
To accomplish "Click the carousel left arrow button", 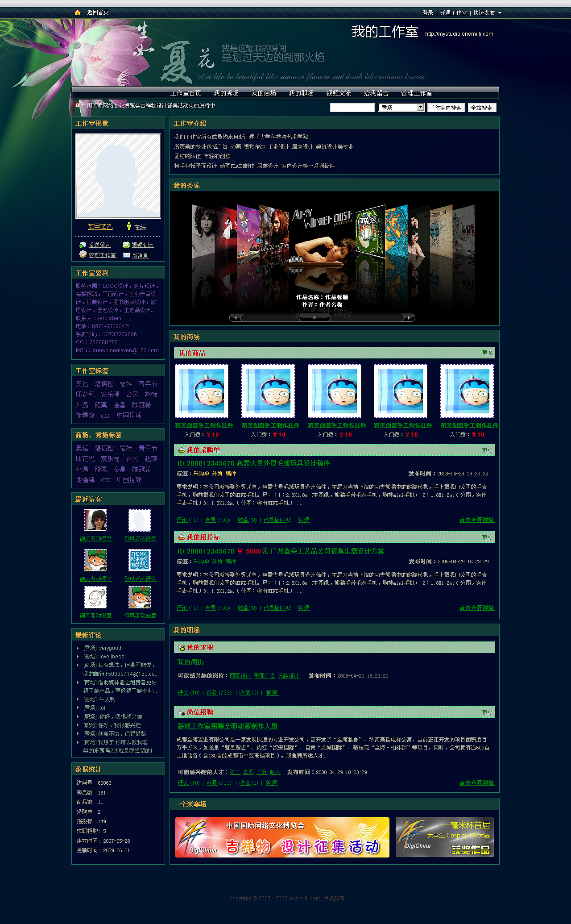I will [x=235, y=318].
